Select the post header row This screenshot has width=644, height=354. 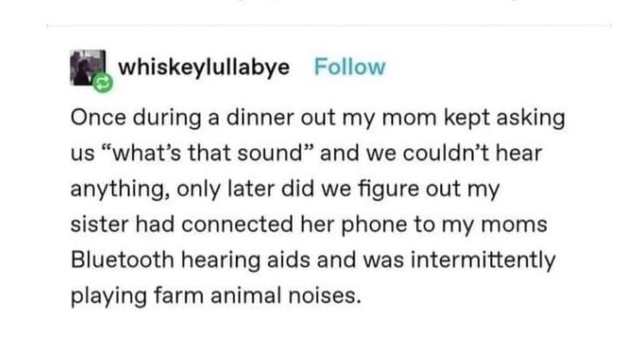(x=222, y=68)
